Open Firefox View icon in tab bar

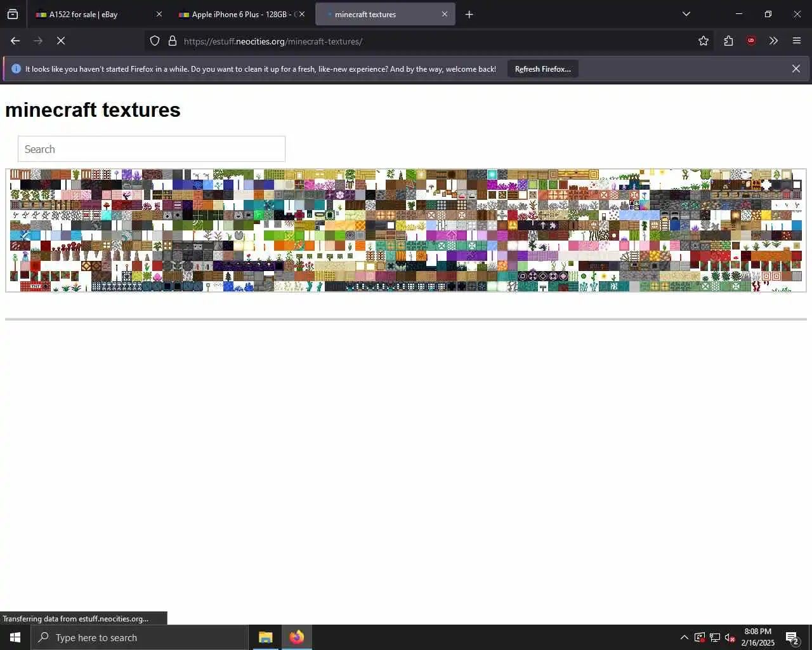[13, 14]
